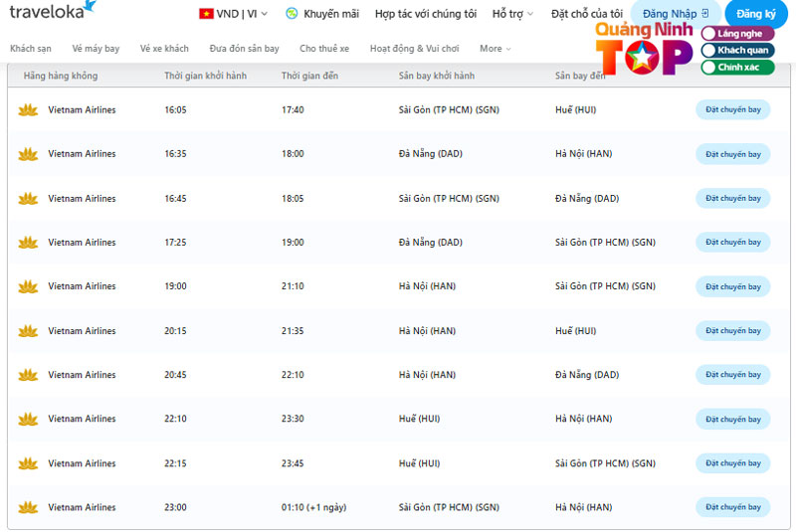Image resolution: width=796 pixels, height=532 pixels.
Task: Book the 19:00 Hà Nội to Sài Gòn flight
Action: click(732, 286)
